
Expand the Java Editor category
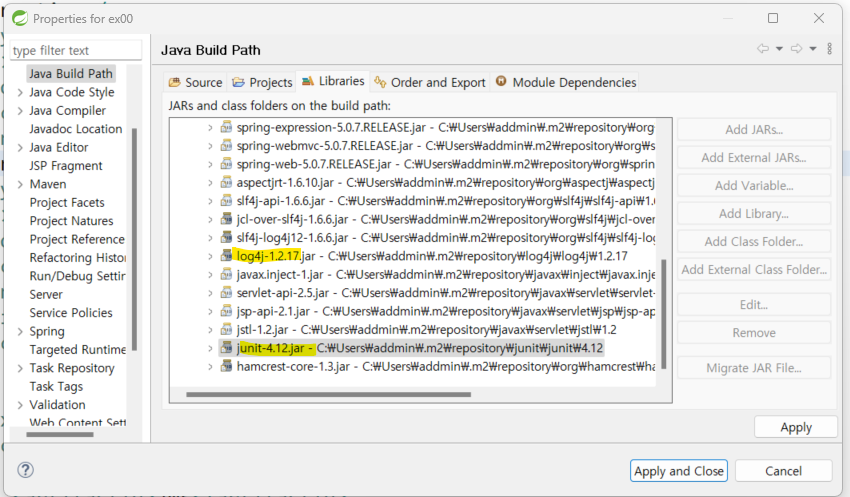tap(20, 148)
